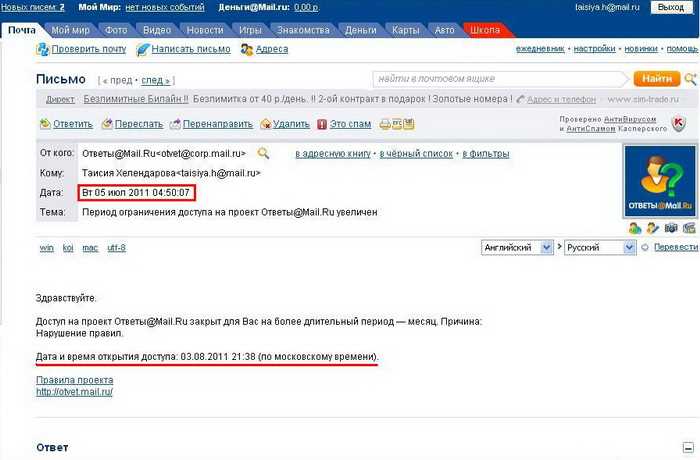The height and width of the screenshot is (460, 700).
Task: Click the Директ ad label link
Action: click(x=60, y=99)
